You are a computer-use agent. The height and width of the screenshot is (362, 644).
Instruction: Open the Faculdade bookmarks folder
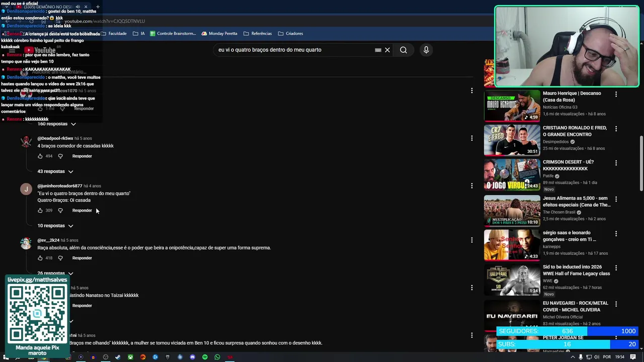pos(114,34)
